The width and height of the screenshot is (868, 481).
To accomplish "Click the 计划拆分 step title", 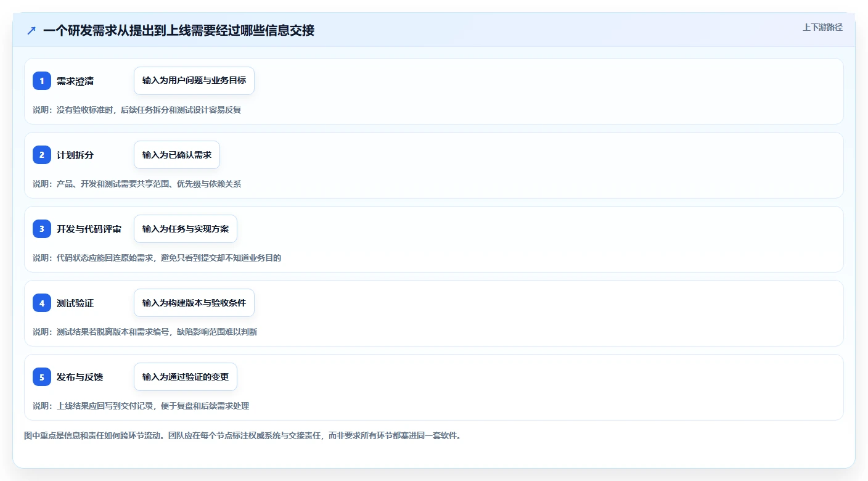I will [x=75, y=155].
